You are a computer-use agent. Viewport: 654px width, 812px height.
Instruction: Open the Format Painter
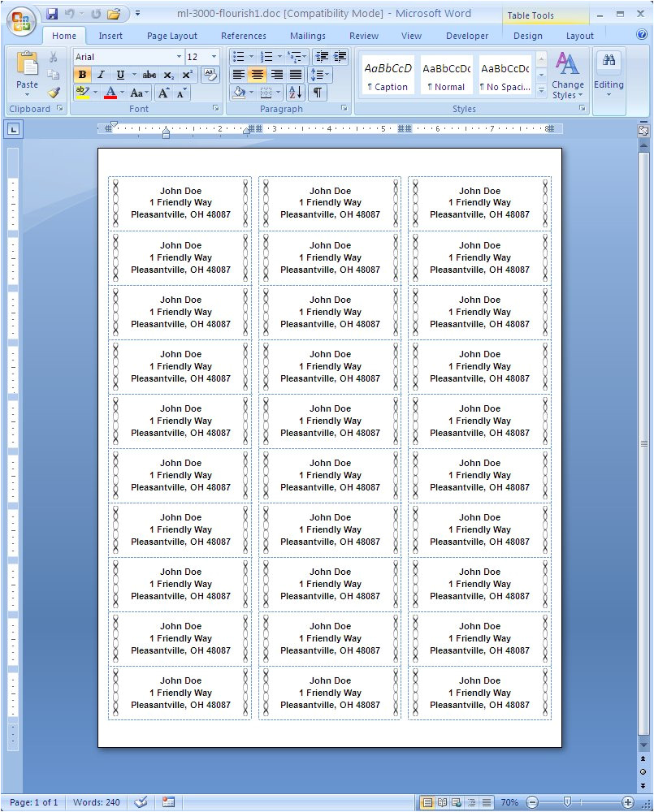(52, 92)
